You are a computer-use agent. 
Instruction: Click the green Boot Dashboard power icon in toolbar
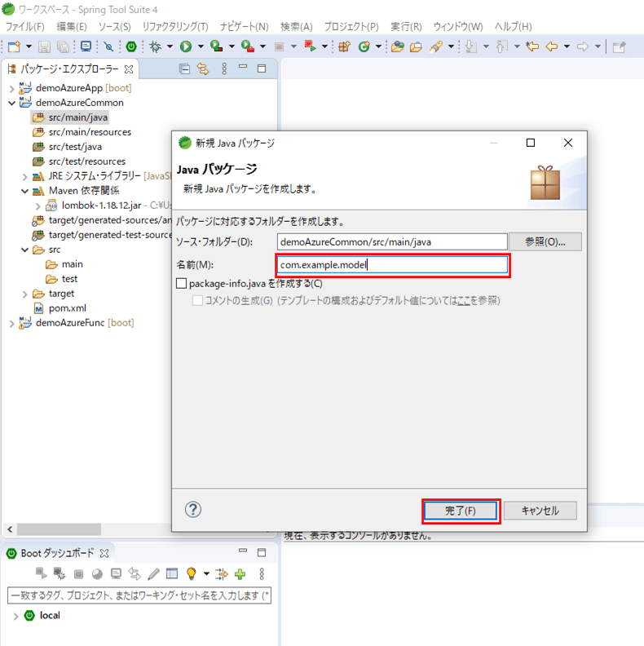click(131, 46)
